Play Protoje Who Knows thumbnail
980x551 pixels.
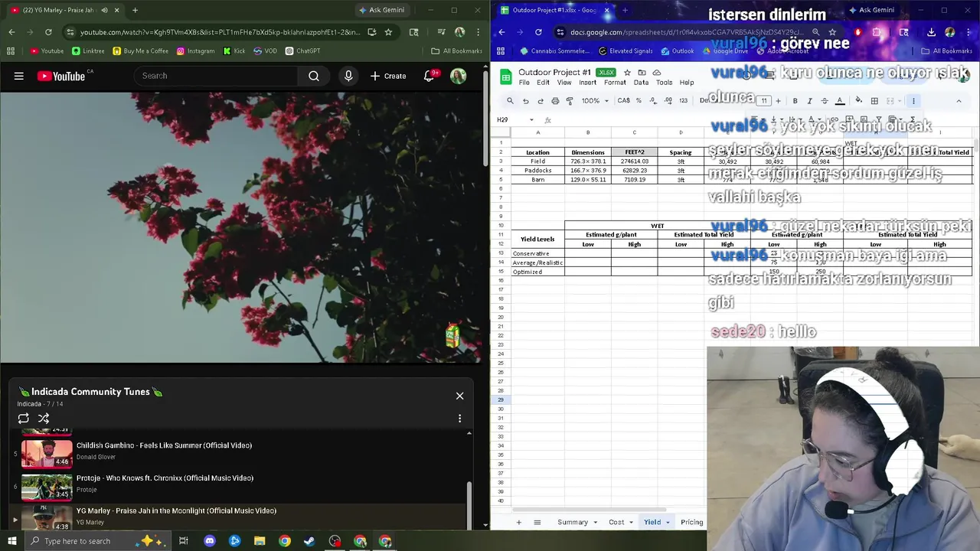click(x=47, y=487)
